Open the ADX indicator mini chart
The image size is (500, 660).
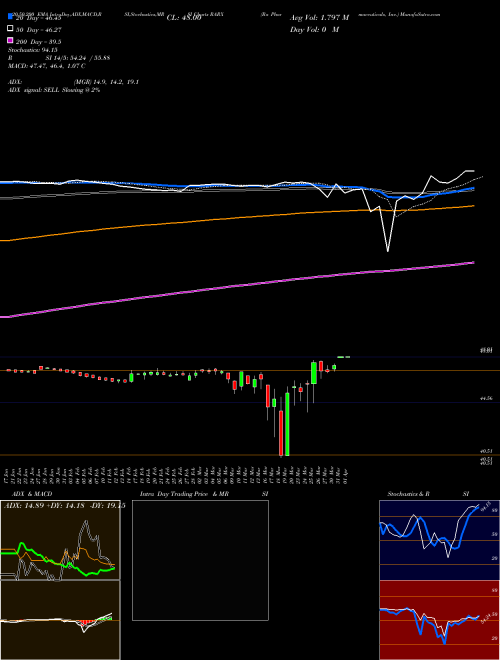coord(60,540)
